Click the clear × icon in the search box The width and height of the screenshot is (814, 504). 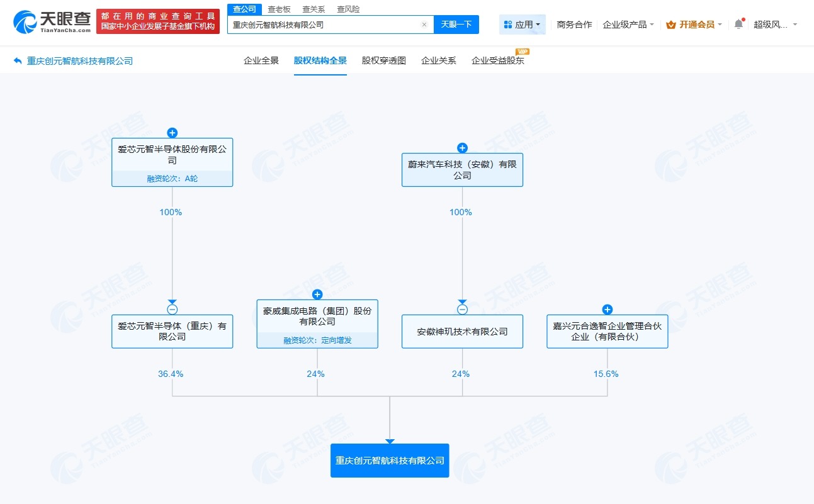point(424,24)
